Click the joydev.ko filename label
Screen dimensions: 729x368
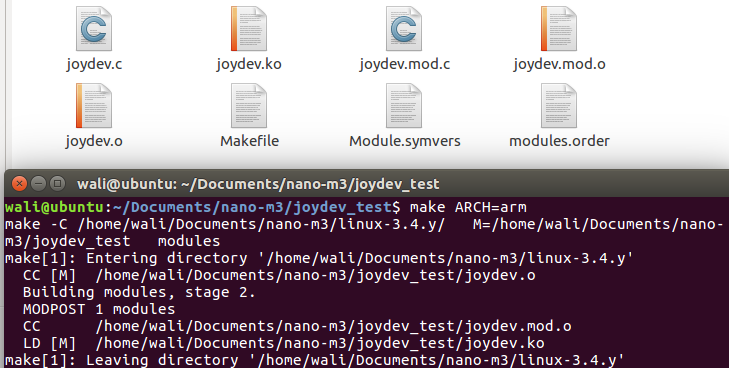[x=249, y=64]
